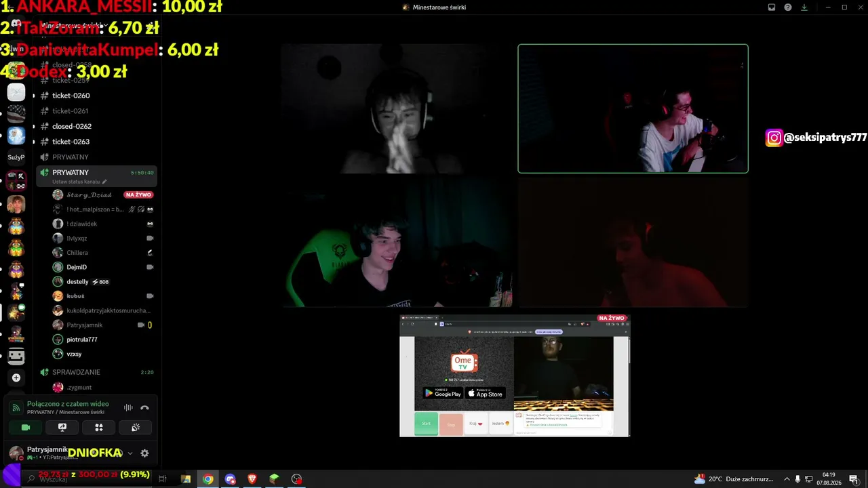Open the soundboard button

point(136,428)
